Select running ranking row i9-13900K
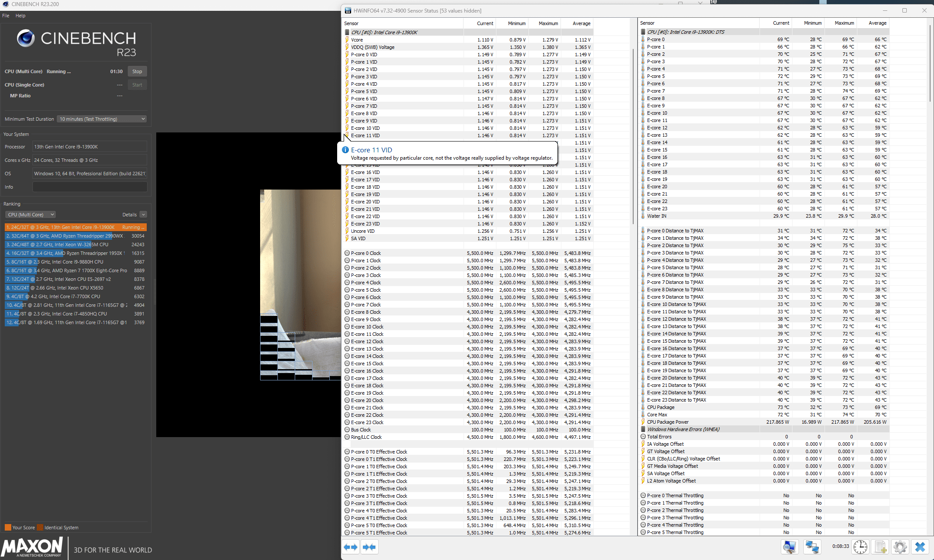934x560 pixels. pyautogui.click(x=76, y=227)
